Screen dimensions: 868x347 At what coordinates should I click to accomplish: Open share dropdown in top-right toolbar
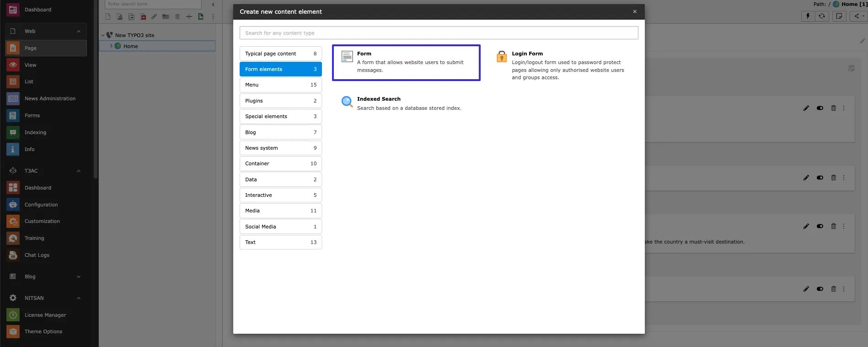(858, 16)
